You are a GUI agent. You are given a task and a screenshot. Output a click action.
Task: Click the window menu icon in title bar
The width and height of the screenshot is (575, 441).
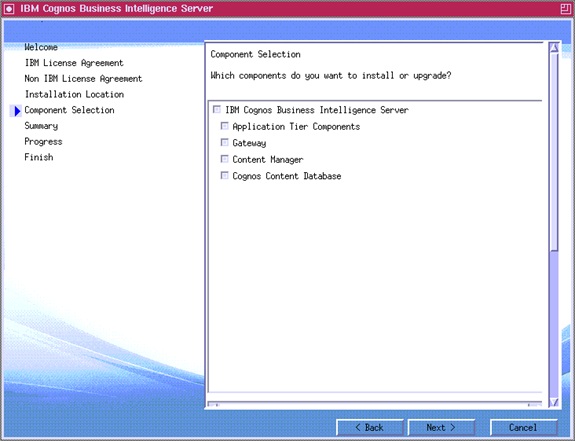(x=9, y=9)
